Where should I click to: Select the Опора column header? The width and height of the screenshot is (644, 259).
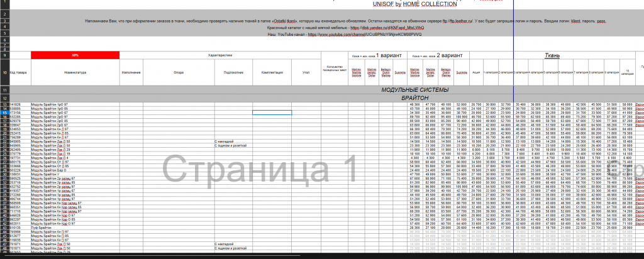[179, 73]
